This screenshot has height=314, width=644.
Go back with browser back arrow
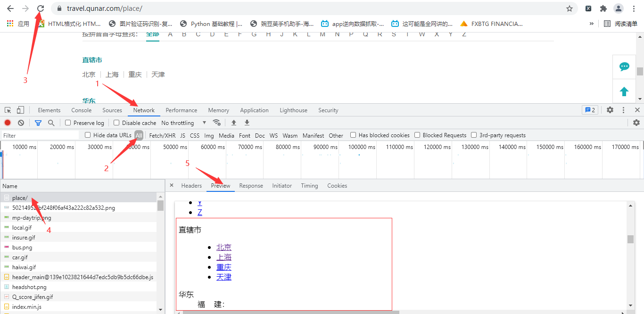pyautogui.click(x=10, y=8)
